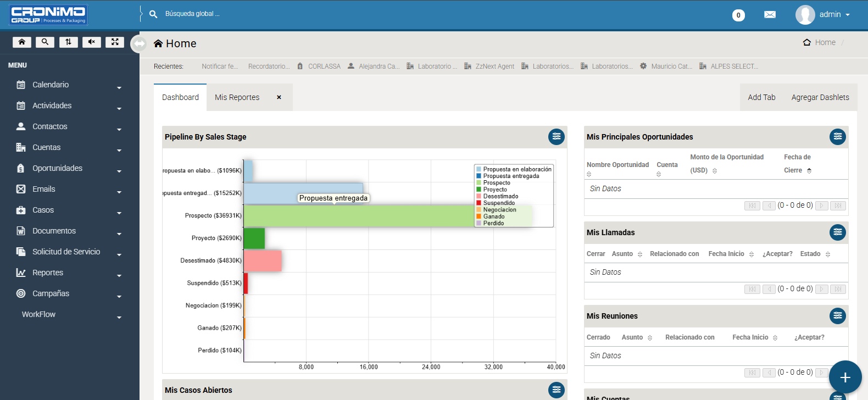The image size is (868, 400).
Task: Open the mail envelope icon in header
Action: [x=770, y=15]
